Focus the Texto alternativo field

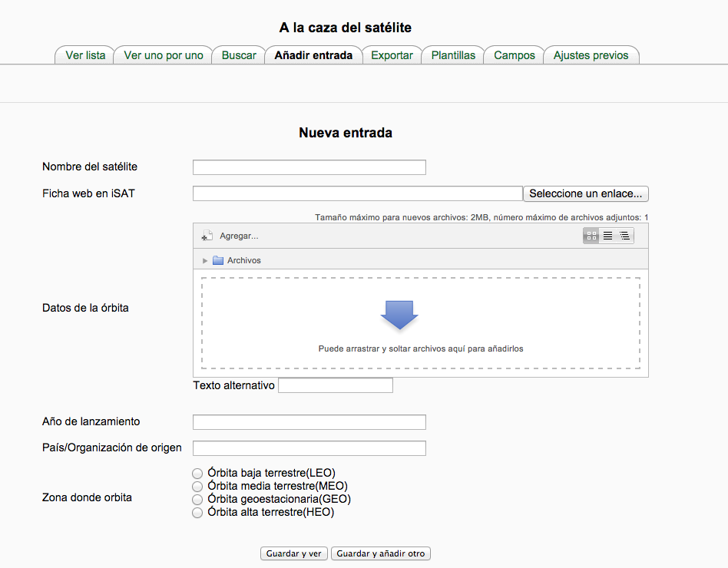(x=336, y=385)
